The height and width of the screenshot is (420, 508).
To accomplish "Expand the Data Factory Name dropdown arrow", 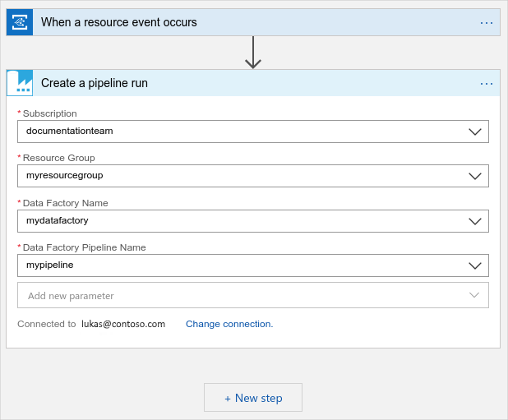I will click(474, 221).
